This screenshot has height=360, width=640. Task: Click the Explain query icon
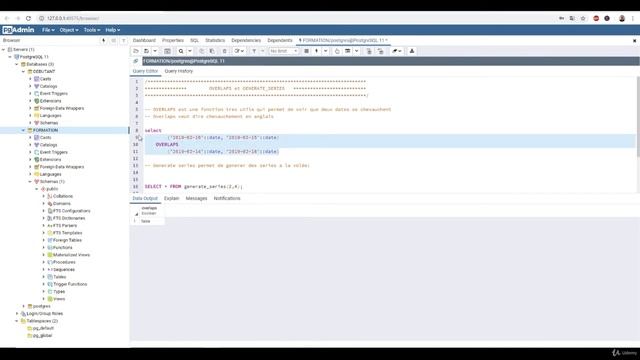tap(337, 51)
